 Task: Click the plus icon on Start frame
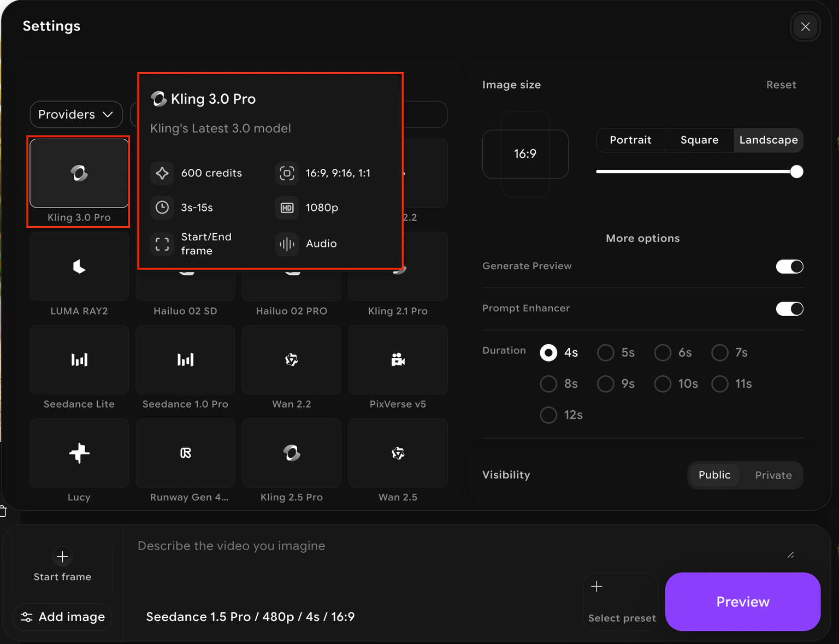click(x=62, y=557)
